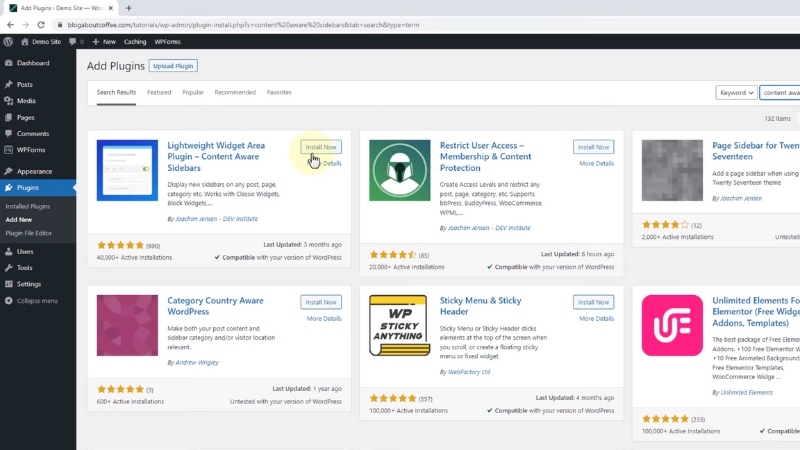
Task: Click the Pages sidebar icon
Action: (x=9, y=117)
